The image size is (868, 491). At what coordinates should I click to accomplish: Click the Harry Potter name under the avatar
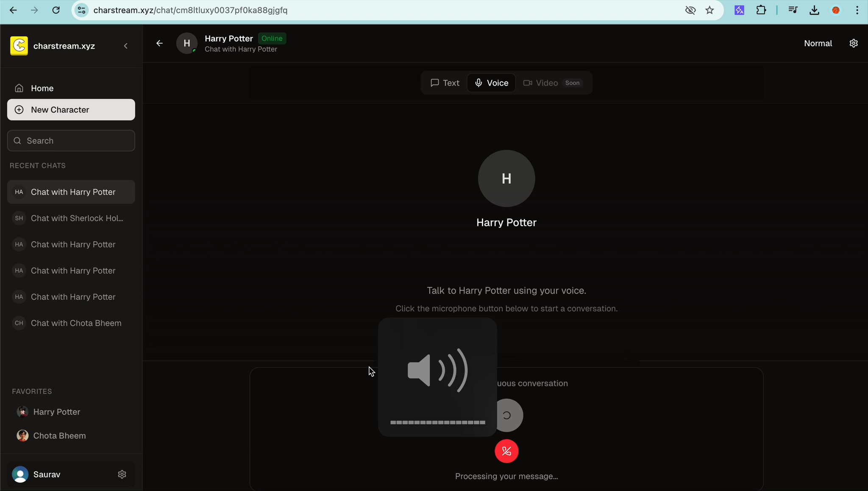click(506, 223)
